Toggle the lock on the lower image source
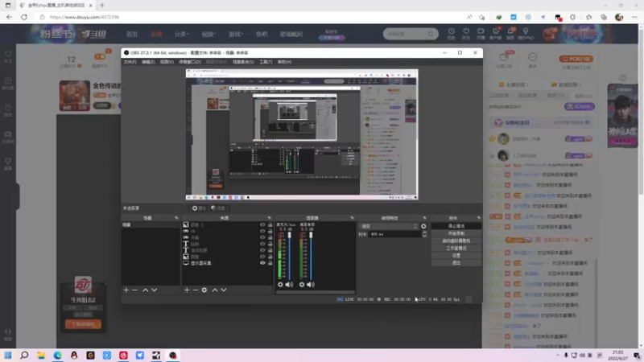 pos(270,257)
